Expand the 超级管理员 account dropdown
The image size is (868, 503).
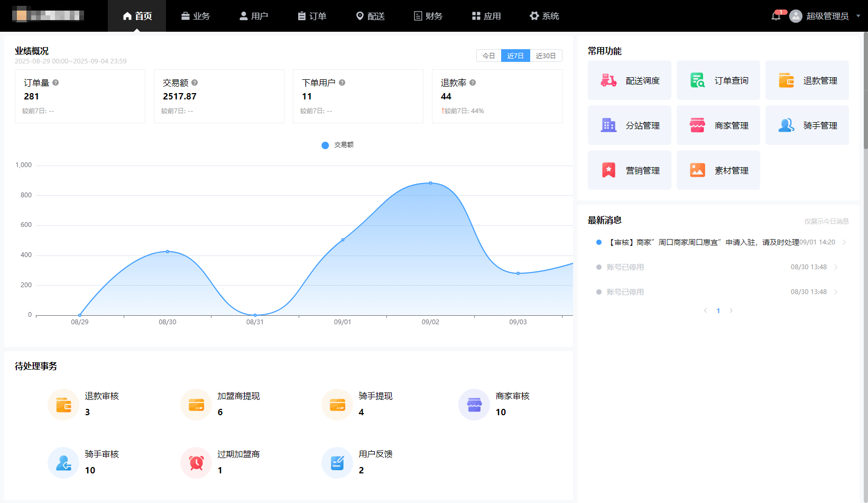click(x=858, y=16)
